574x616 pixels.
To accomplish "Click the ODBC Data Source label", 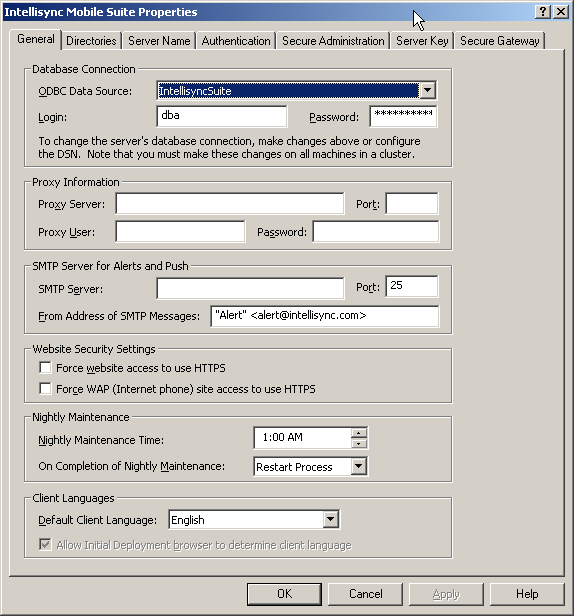I will [x=85, y=91].
